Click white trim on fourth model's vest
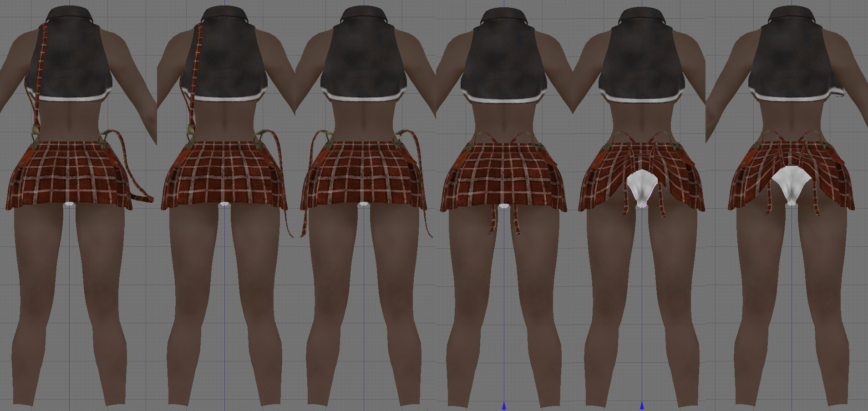Screen dimensions: 868x411 click(x=503, y=99)
